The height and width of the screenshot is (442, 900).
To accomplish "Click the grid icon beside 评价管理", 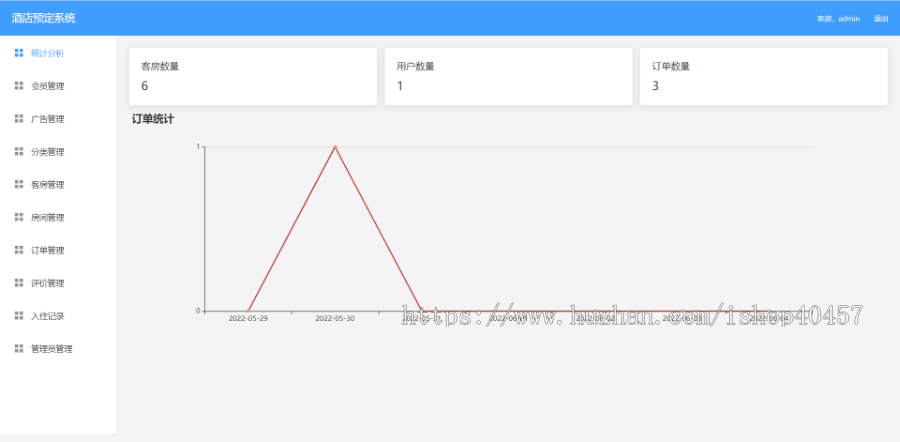I will (19, 282).
